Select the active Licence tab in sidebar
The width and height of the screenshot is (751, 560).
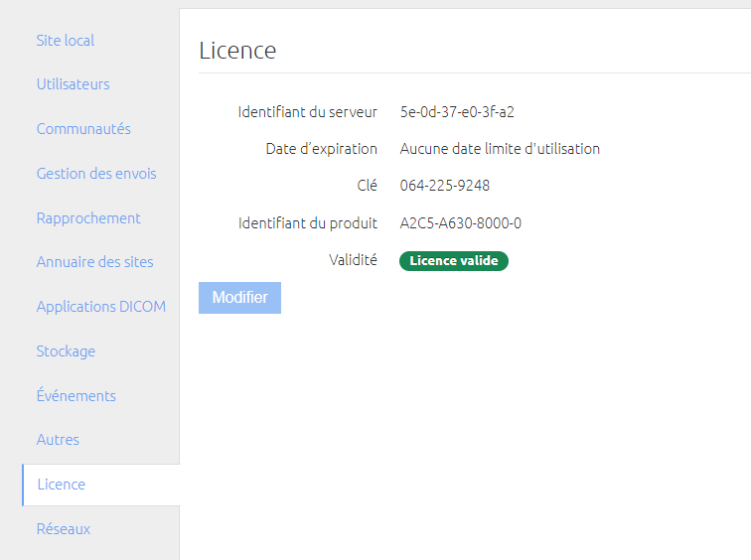(101, 485)
